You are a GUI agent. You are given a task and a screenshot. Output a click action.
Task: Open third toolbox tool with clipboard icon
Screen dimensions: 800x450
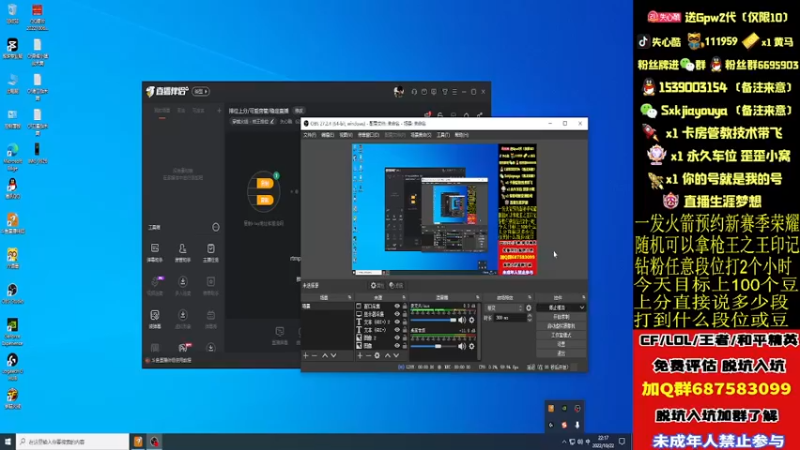pos(211,252)
